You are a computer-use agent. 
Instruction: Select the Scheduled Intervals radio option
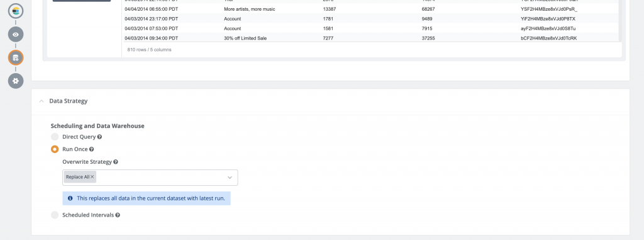click(x=55, y=215)
